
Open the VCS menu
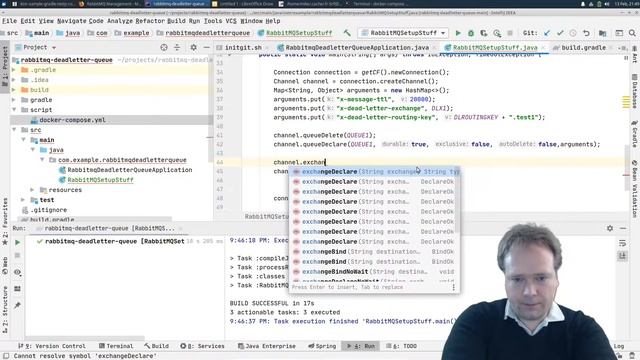(231, 21)
